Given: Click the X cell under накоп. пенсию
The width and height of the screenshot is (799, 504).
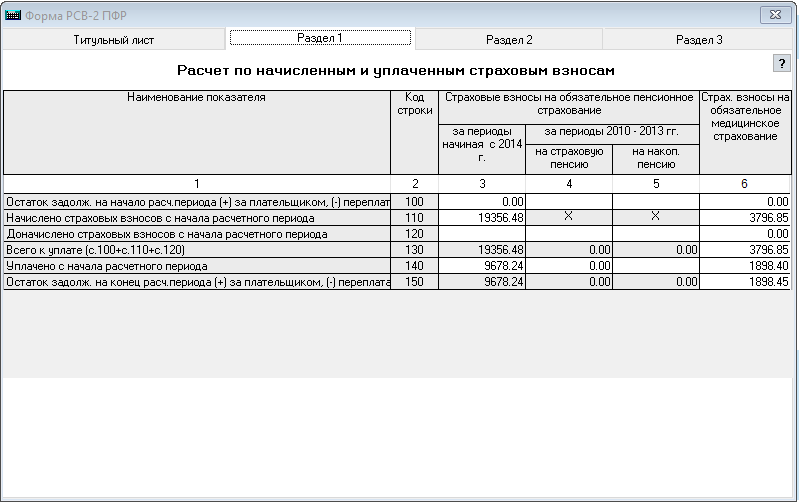Looking at the screenshot, I should pos(656,218).
